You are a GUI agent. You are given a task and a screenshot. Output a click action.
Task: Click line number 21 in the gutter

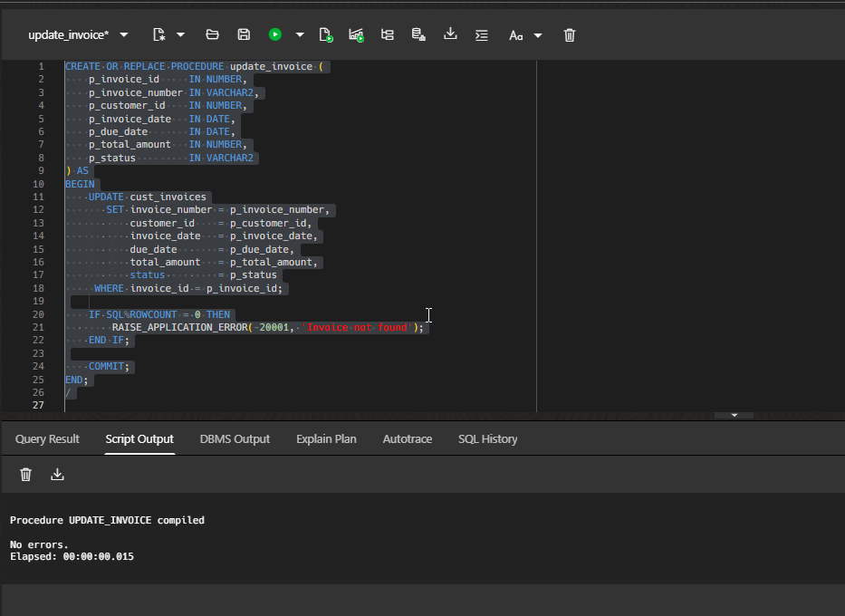tap(38, 327)
